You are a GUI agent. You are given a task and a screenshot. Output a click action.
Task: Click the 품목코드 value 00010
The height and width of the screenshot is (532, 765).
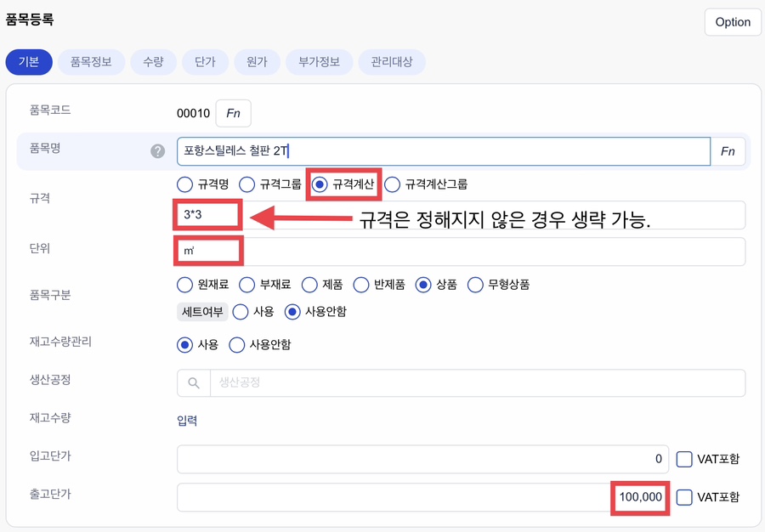(193, 113)
